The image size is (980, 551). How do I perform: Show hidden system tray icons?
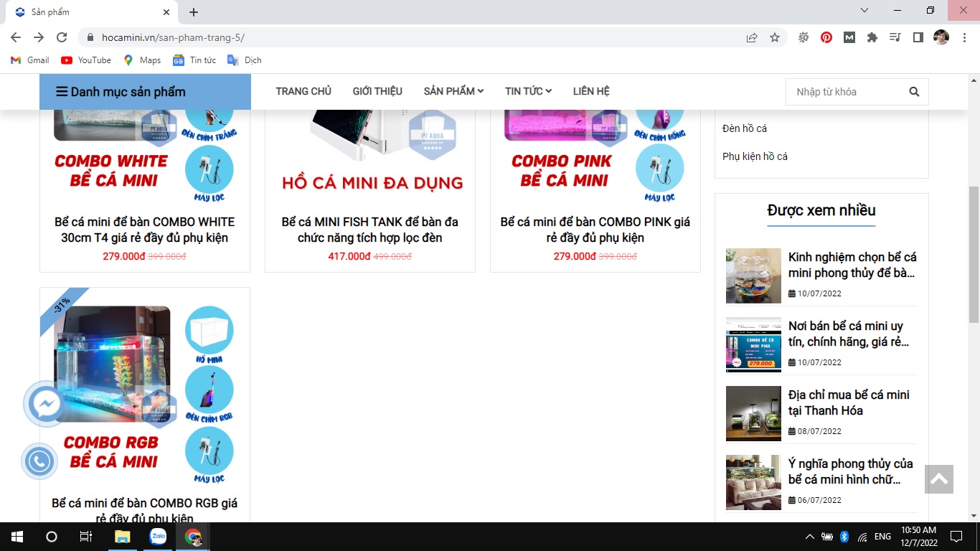[x=810, y=537]
